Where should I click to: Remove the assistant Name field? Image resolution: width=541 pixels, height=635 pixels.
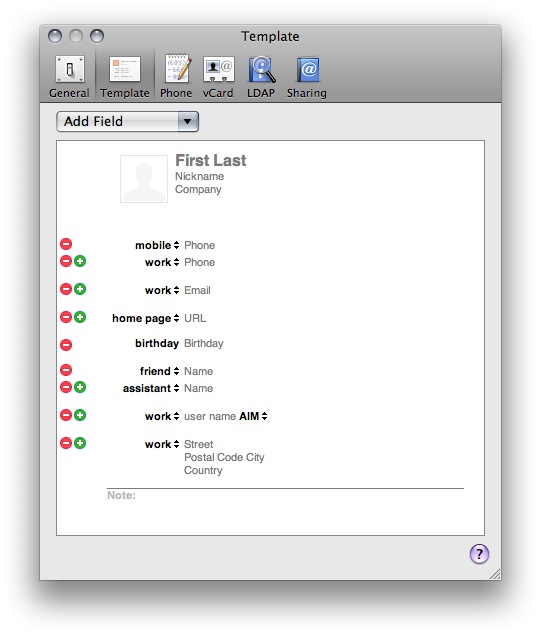(x=66, y=387)
